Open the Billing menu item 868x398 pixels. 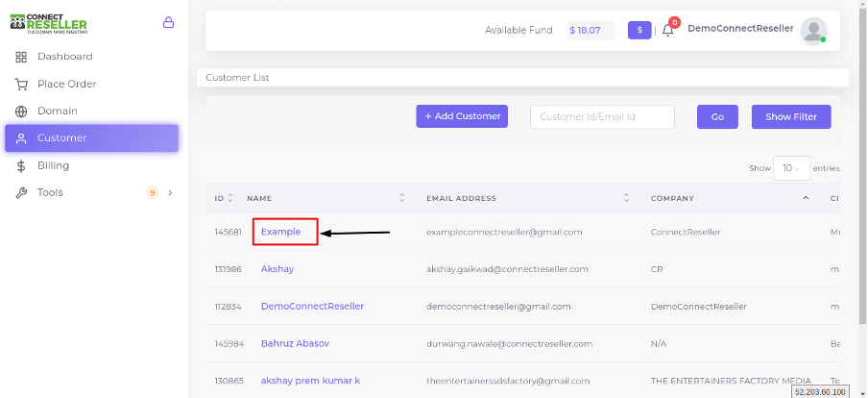54,165
